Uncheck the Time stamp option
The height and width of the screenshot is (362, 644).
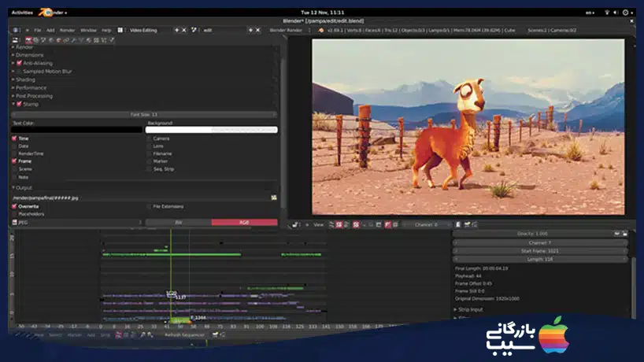[14, 139]
